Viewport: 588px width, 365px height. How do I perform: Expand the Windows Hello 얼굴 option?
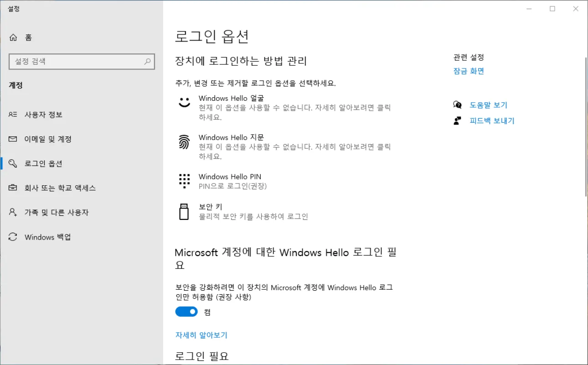click(286, 108)
